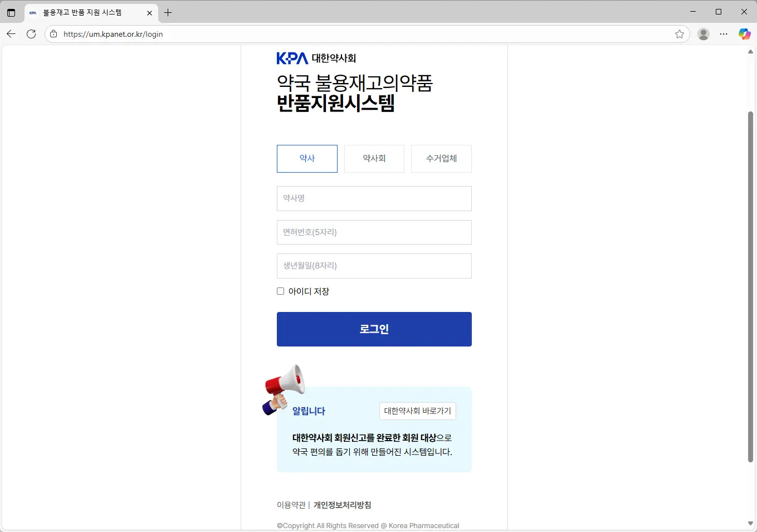Open Copilot in the browser toolbar
Viewport: 757px width, 532px height.
[x=744, y=34]
